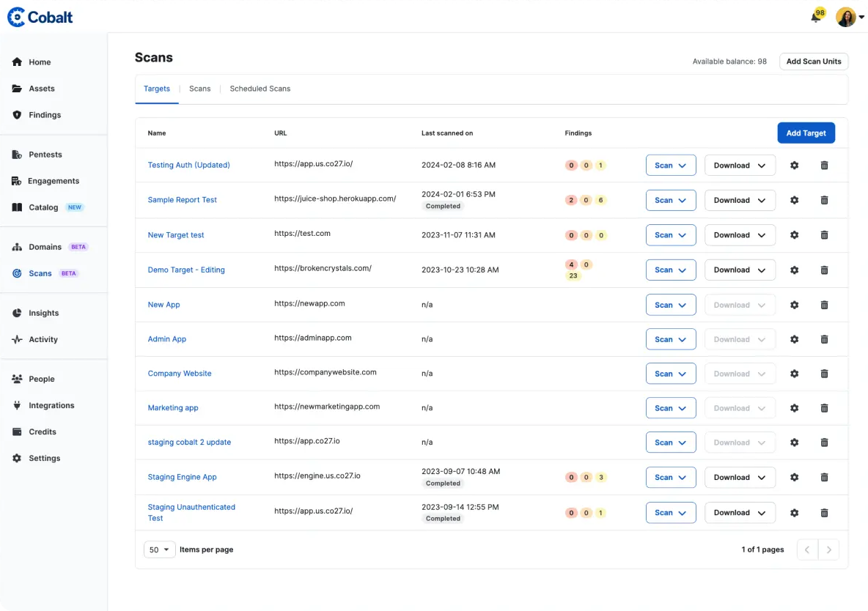Image resolution: width=868 pixels, height=611 pixels.
Task: Switch to the Scheduled Scans tab
Action: point(260,89)
